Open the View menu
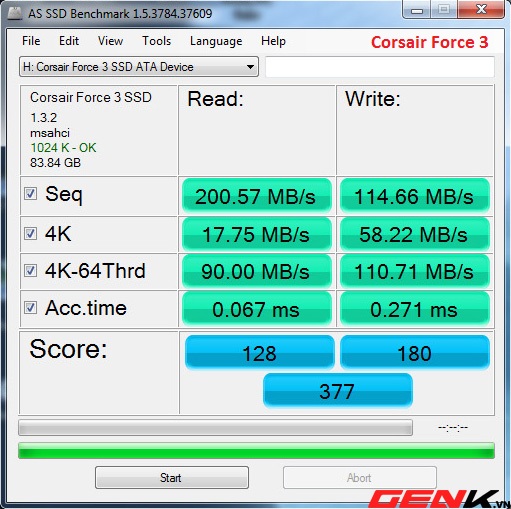 [x=110, y=41]
